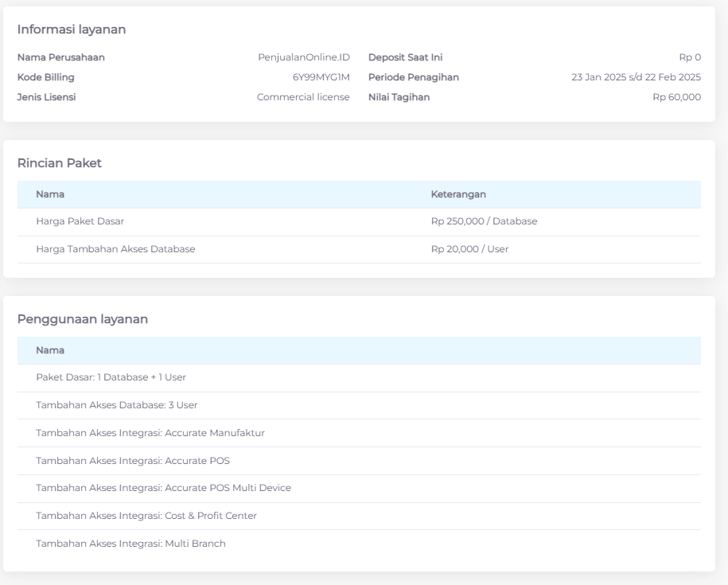Screen dimensions: 728x585
Task: Click the Rp 0 current deposit value
Action: (689, 57)
